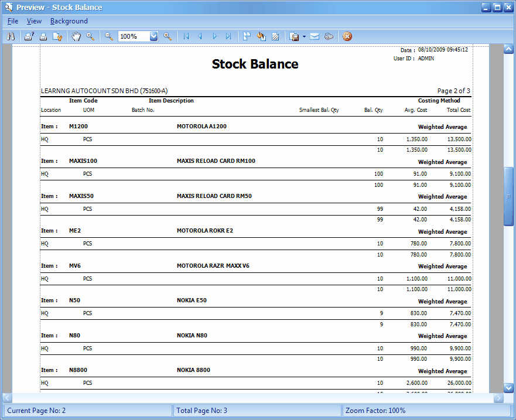This screenshot has width=516, height=420.
Task: Go to the first page
Action: 186,36
